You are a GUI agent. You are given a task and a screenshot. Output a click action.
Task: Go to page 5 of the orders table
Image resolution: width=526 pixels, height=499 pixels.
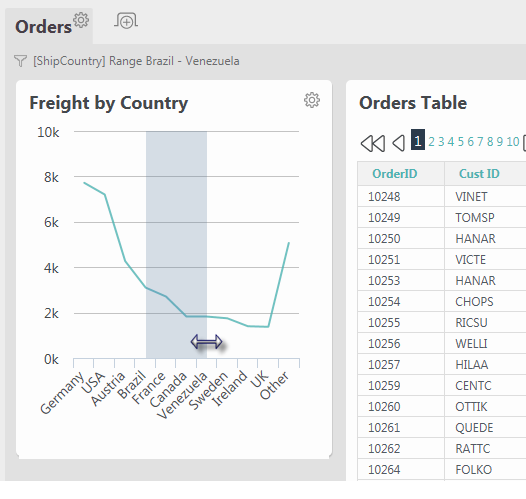point(461,142)
